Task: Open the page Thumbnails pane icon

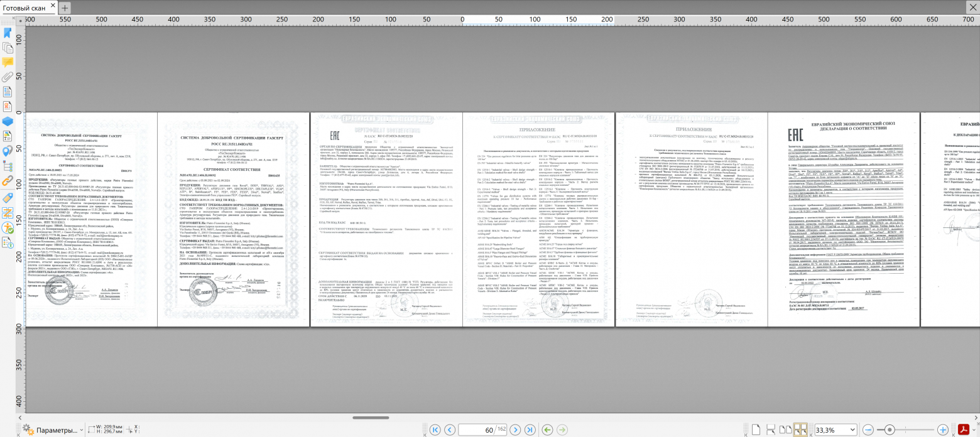Action: point(8,48)
